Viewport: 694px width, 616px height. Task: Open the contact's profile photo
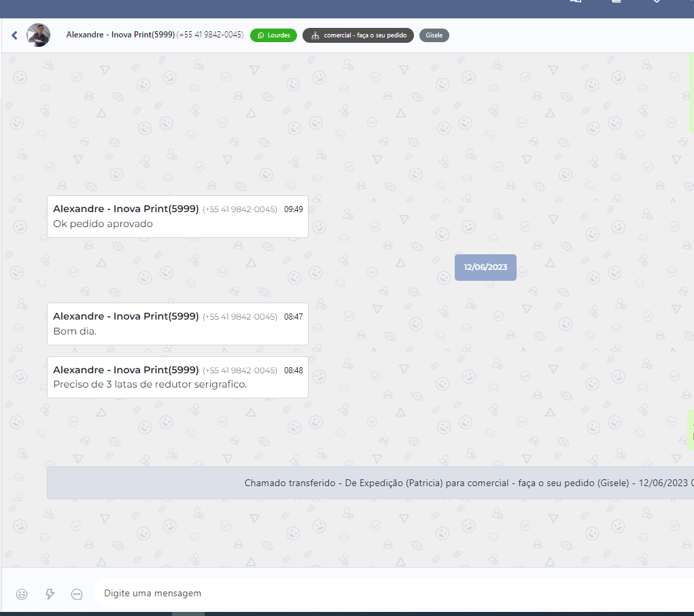[x=38, y=35]
